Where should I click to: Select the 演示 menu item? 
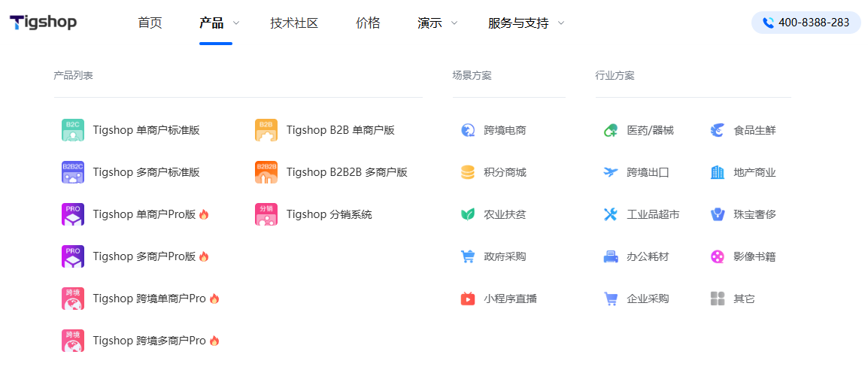point(429,23)
